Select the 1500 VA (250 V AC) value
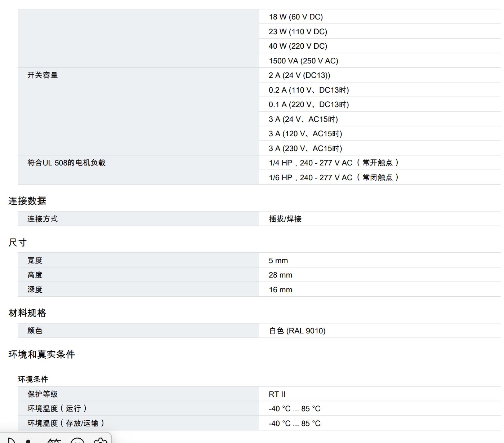Screen dimensions: 504x443 303,61
